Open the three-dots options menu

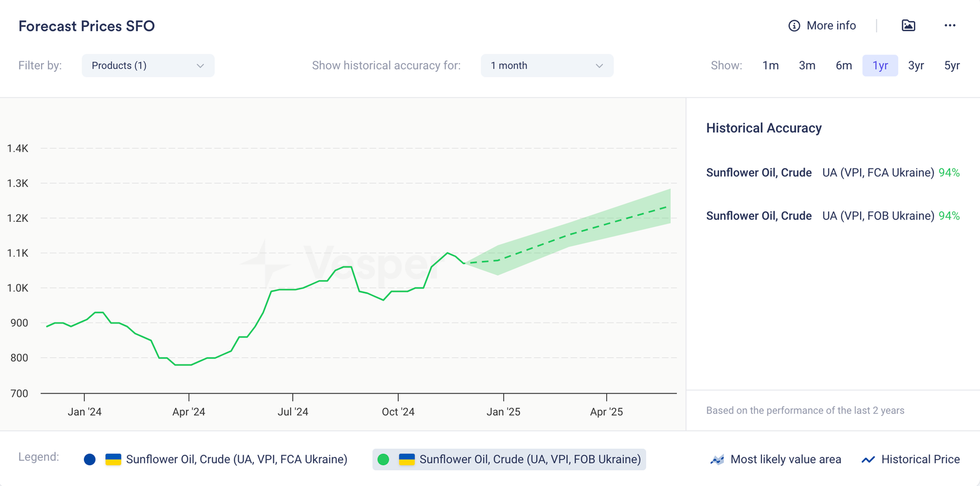pos(950,26)
